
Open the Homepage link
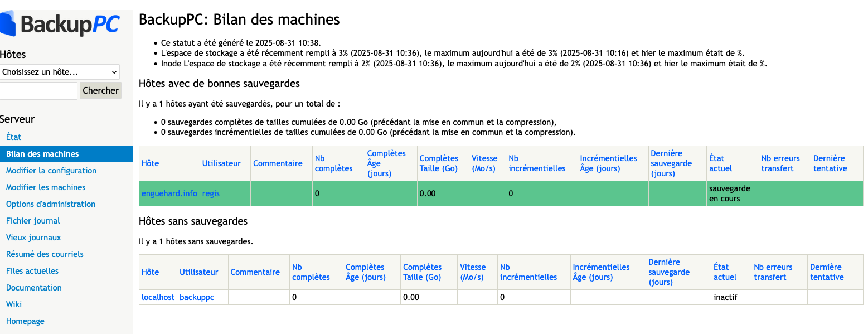(x=25, y=321)
